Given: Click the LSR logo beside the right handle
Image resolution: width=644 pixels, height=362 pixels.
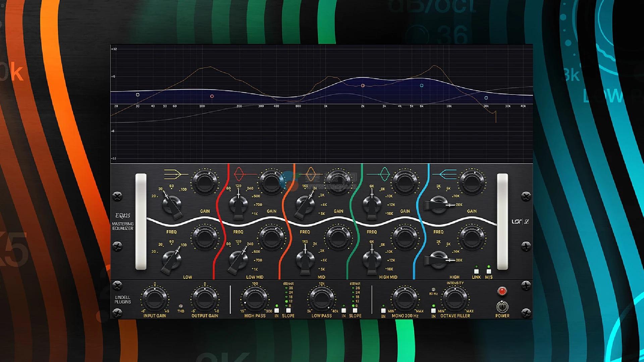Looking at the screenshot, I should [520, 222].
